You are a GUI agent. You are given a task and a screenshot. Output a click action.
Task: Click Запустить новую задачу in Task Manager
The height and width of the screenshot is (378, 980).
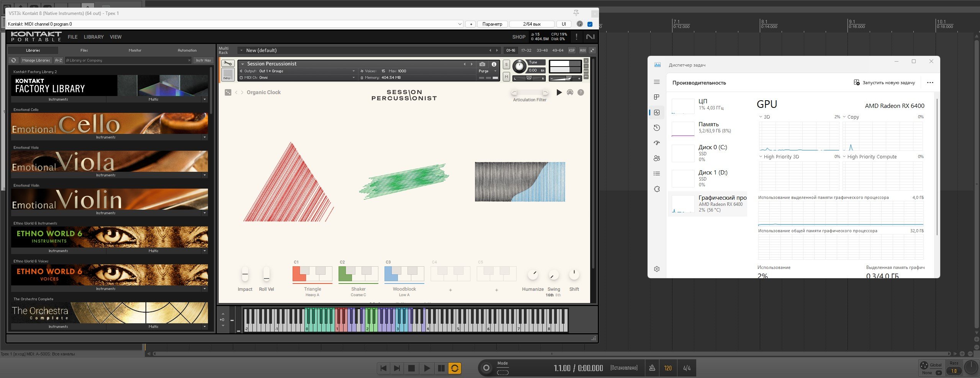tap(884, 83)
